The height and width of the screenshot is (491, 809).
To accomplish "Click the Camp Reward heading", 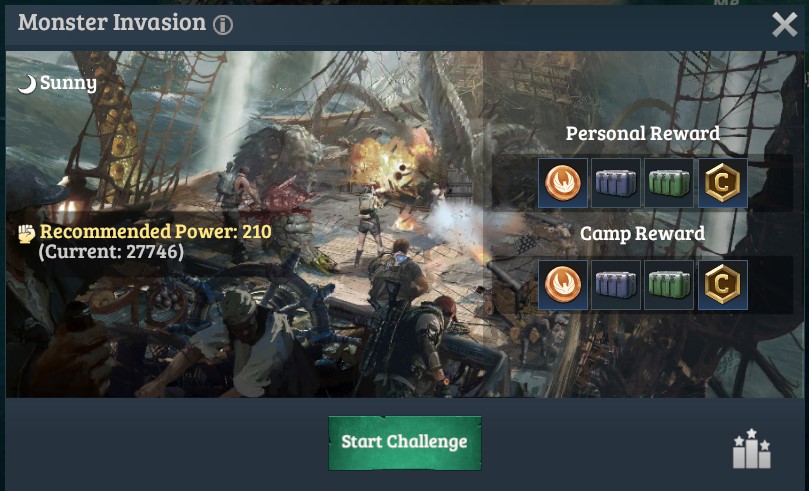I will (643, 234).
